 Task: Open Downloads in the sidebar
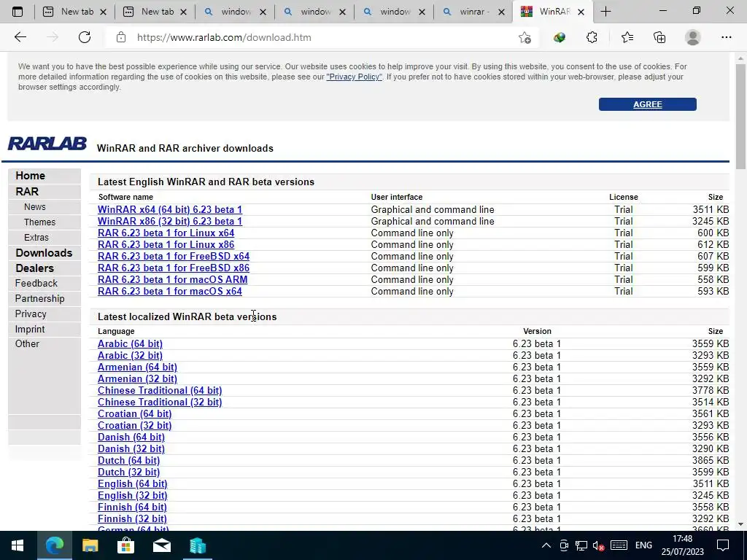click(44, 253)
